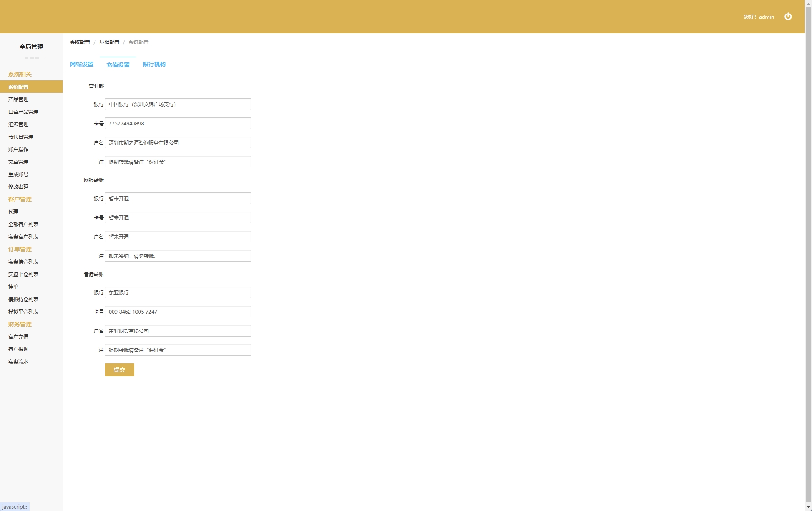
Task: Open 全部客户列表 in sidebar
Action: tap(23, 224)
